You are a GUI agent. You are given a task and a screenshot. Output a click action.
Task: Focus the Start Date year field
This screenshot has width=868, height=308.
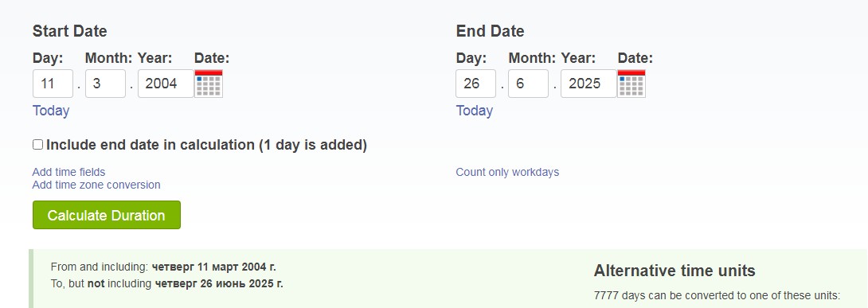pyautogui.click(x=166, y=84)
